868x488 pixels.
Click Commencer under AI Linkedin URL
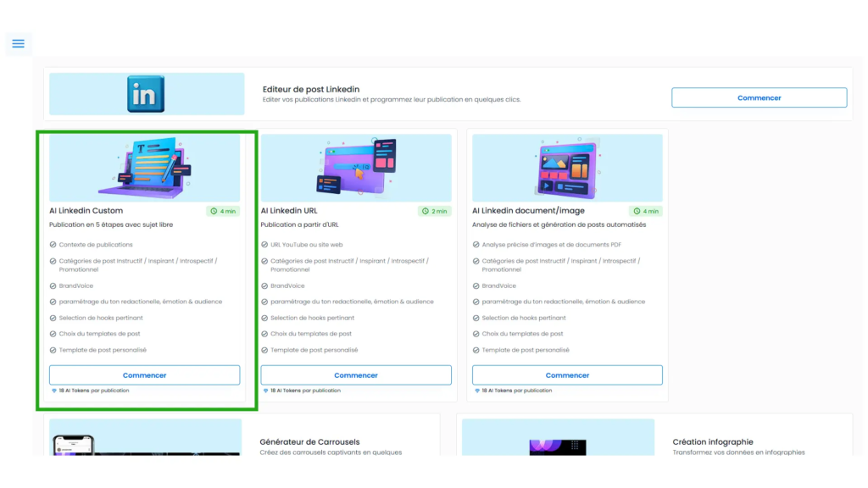(356, 375)
